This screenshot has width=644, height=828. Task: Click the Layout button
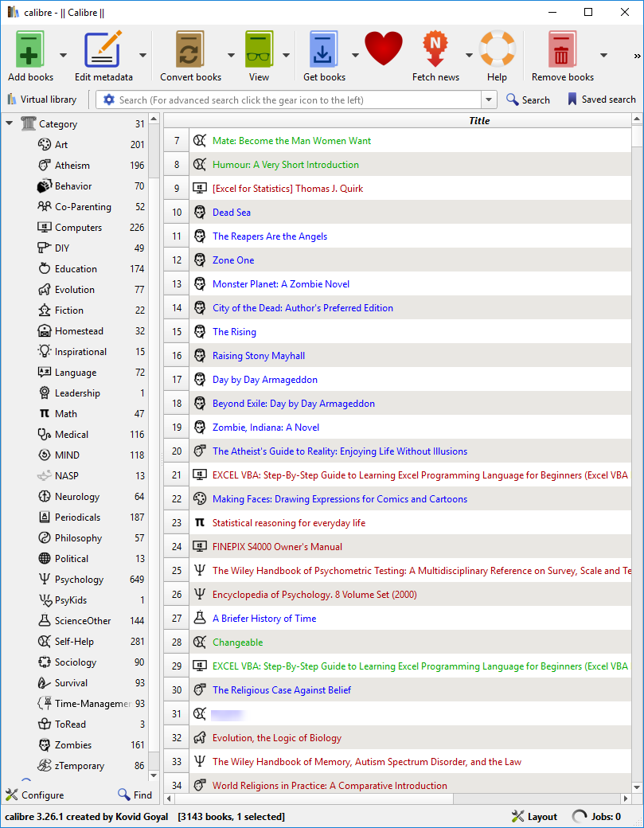(x=534, y=816)
